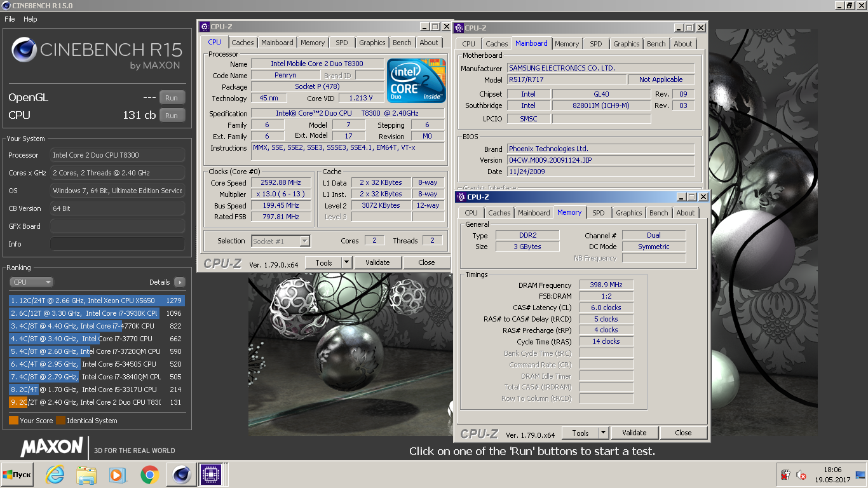868x488 pixels.
Task: Click the brown Identical System legend swatch
Action: tap(60, 421)
